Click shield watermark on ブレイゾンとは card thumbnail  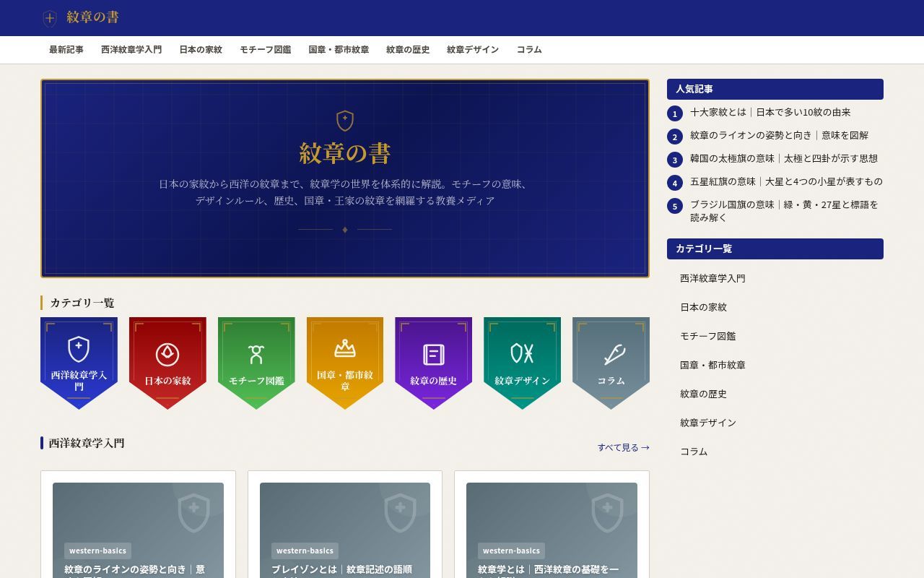click(x=400, y=512)
